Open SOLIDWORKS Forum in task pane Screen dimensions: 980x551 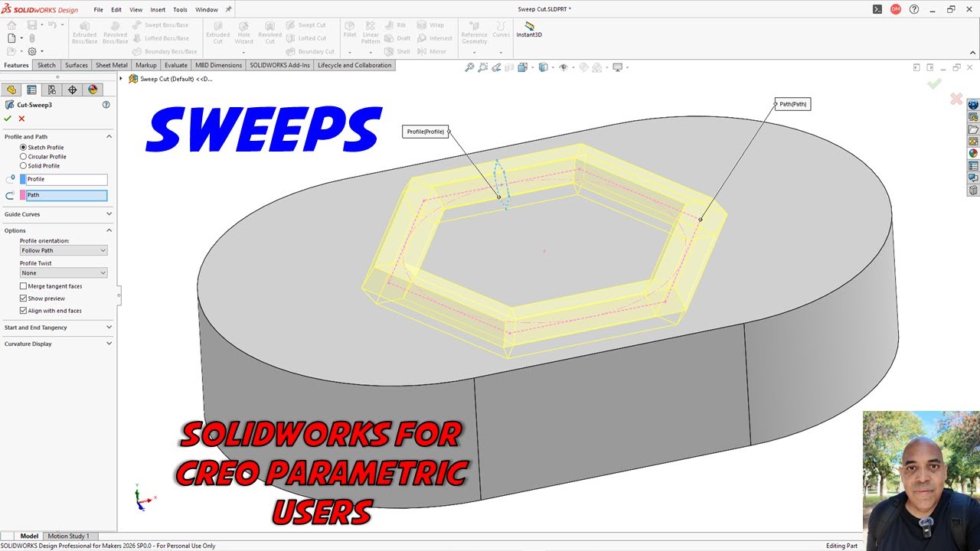[x=973, y=178]
